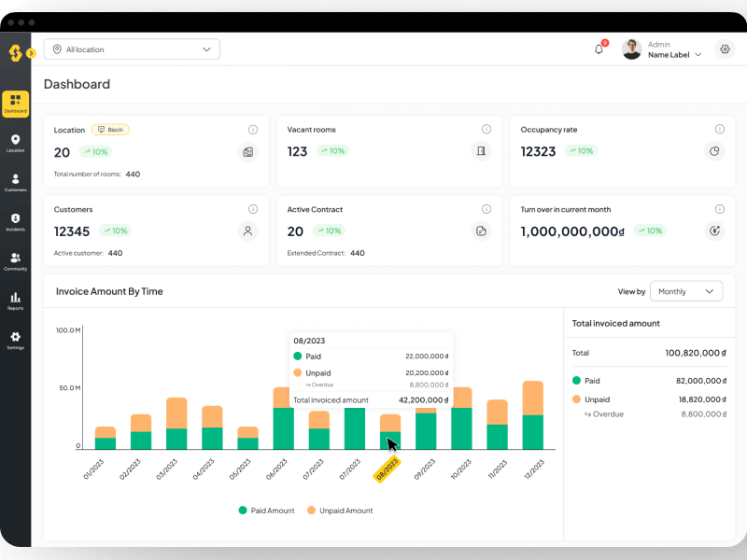This screenshot has height=560, width=747.
Task: Show info for the Occupancy rate card
Action: point(720,129)
